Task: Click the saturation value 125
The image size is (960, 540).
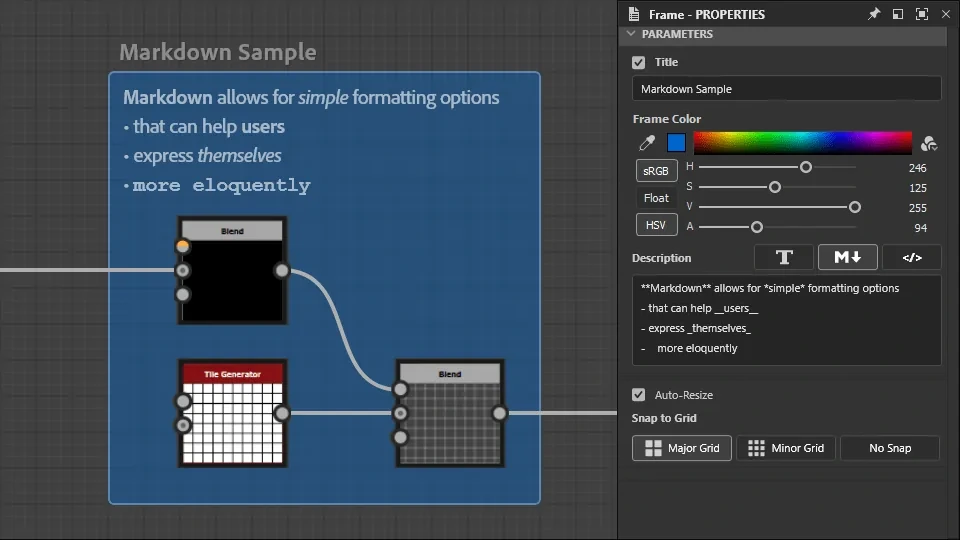Action: 917,188
